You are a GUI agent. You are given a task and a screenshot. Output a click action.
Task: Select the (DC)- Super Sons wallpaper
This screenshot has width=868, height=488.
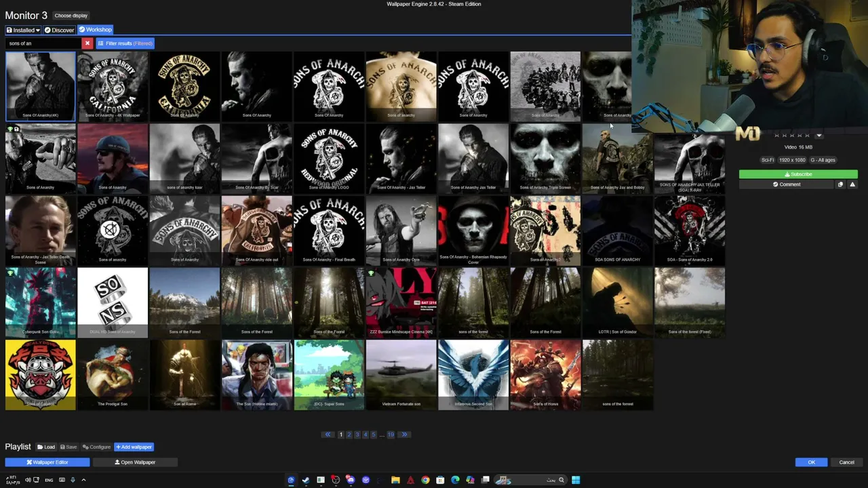click(x=329, y=375)
